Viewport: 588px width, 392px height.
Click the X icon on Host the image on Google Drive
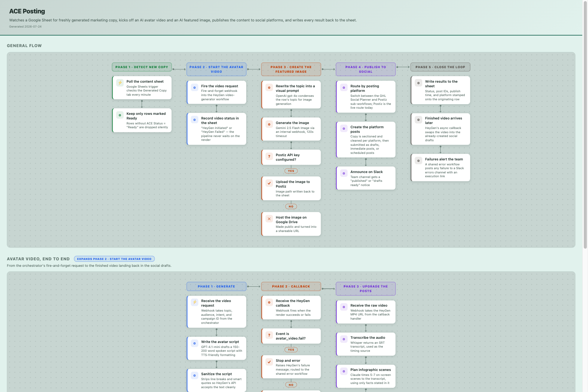pyautogui.click(x=269, y=219)
